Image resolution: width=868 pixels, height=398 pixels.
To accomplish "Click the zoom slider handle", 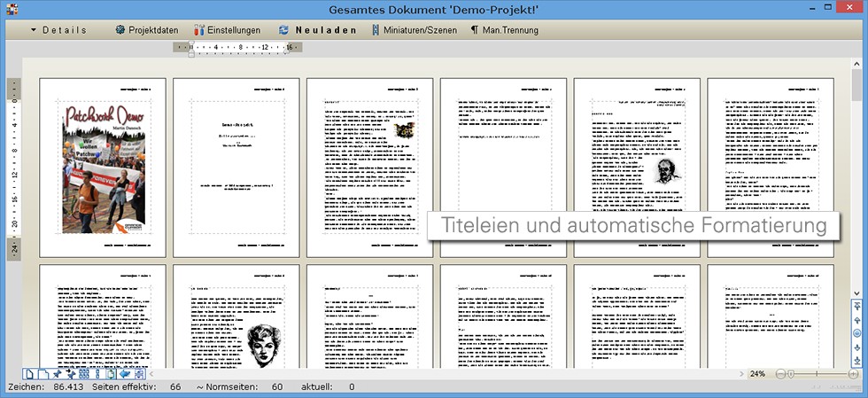I will tap(790, 374).
